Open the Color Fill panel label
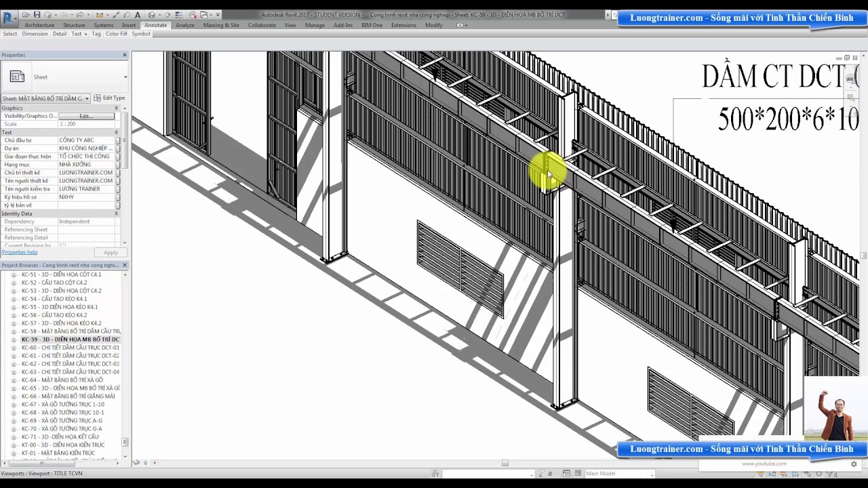The height and width of the screenshot is (488, 868). [116, 34]
